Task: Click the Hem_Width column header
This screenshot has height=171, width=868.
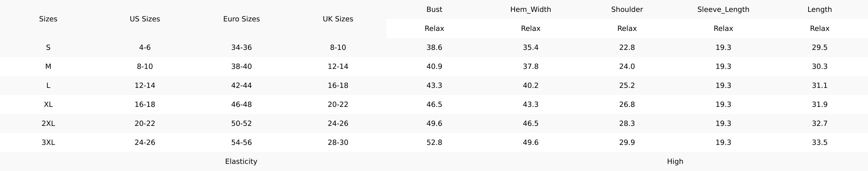Action: [530, 9]
